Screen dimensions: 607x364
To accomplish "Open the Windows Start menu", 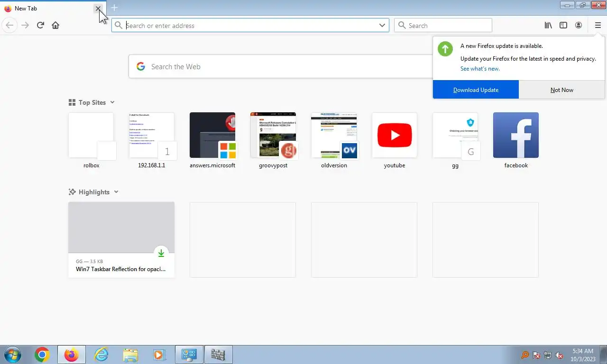I will pos(12,355).
